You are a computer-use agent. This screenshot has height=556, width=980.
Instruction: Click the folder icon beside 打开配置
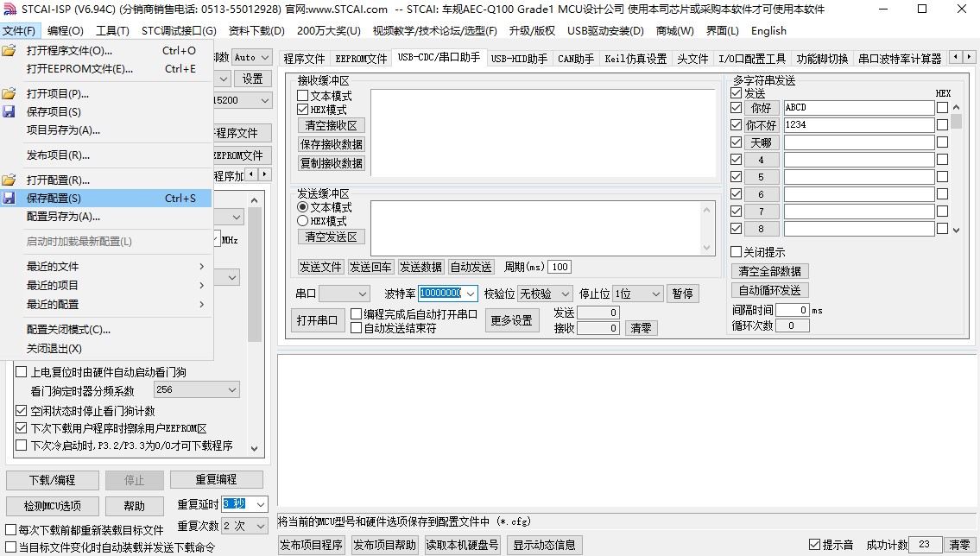pos(9,180)
